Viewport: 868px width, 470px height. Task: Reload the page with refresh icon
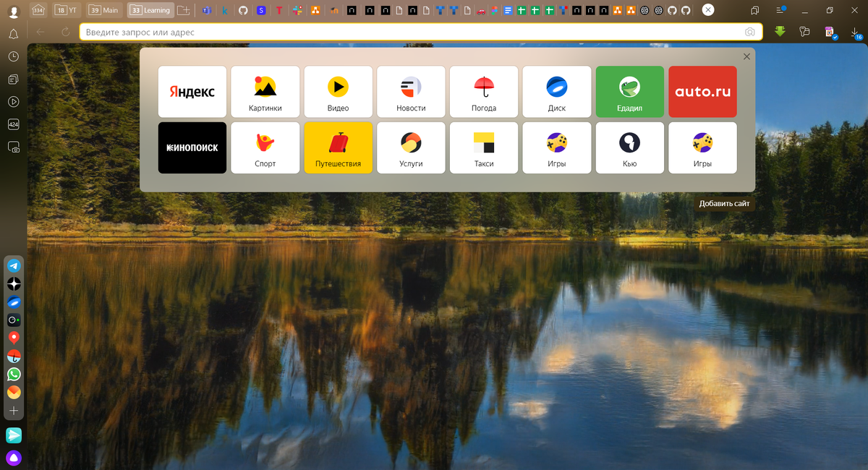pyautogui.click(x=66, y=32)
